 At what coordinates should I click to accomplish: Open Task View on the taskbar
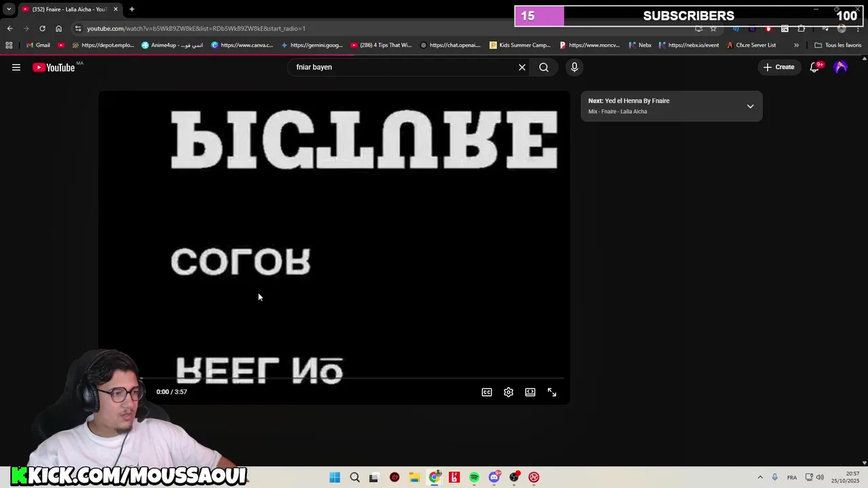(374, 477)
